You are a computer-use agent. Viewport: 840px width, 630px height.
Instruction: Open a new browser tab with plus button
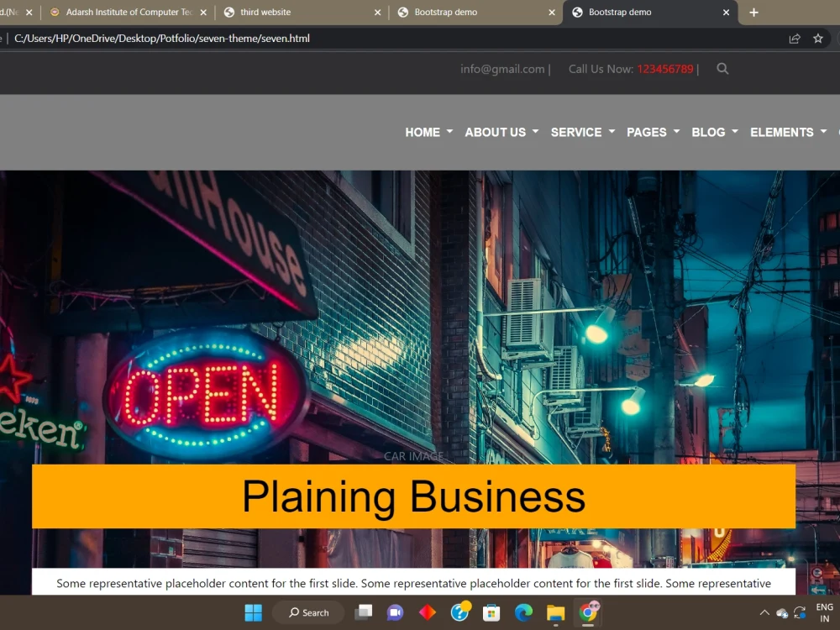753,12
